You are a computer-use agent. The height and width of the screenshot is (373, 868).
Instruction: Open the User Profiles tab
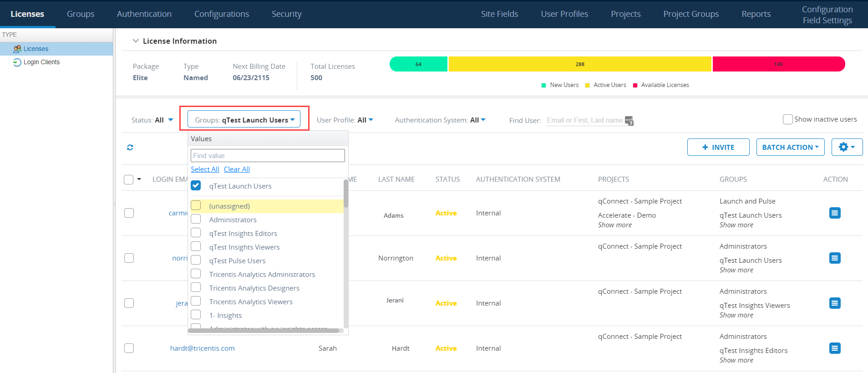click(564, 14)
